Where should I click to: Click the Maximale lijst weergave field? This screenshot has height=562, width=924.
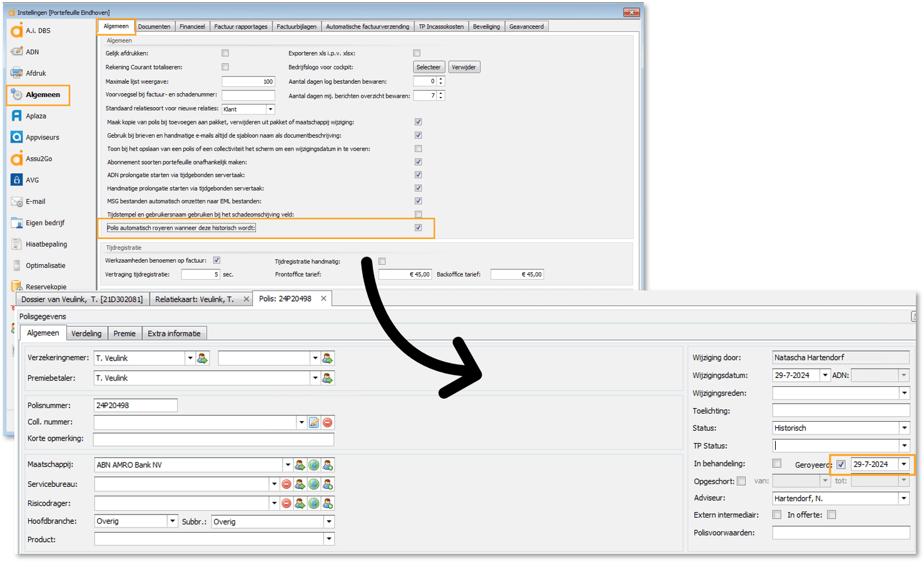pyautogui.click(x=248, y=81)
